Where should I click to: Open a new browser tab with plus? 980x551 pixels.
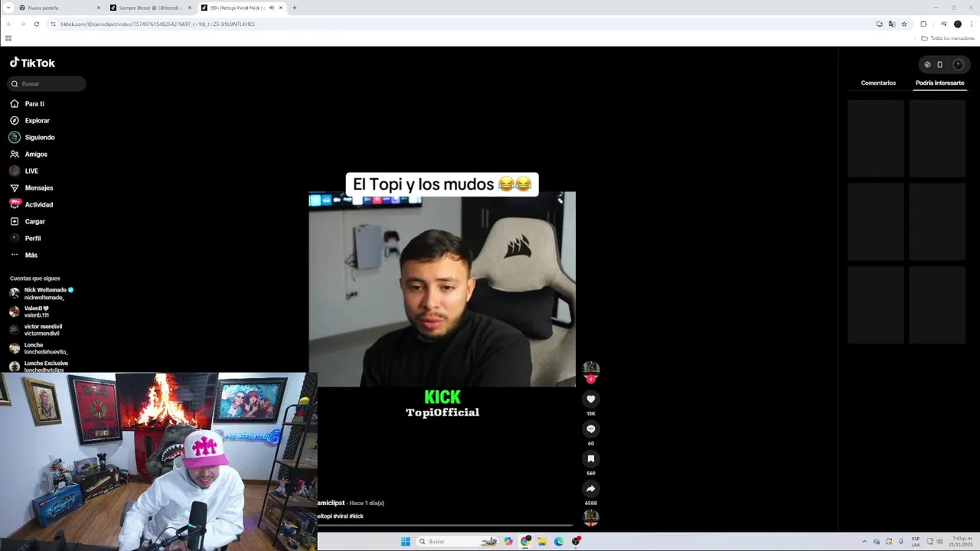pyautogui.click(x=294, y=8)
